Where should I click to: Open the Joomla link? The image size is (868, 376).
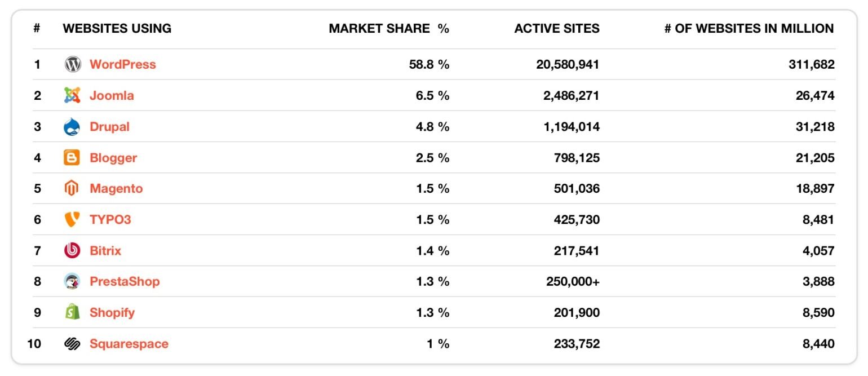[x=112, y=95]
